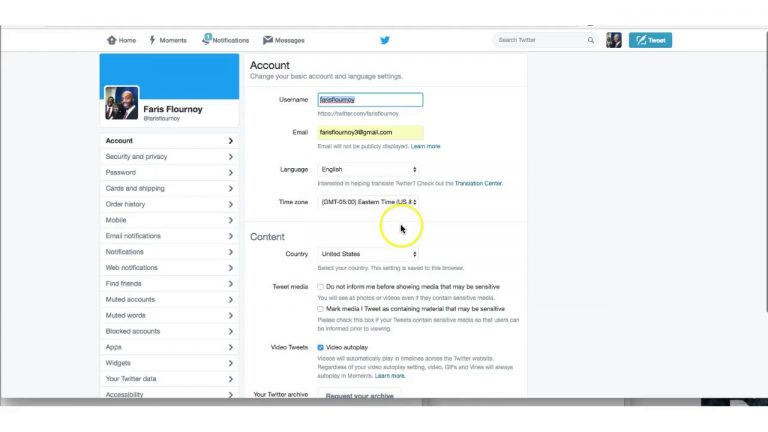
Task: Click the search magnifier icon
Action: 591,40
